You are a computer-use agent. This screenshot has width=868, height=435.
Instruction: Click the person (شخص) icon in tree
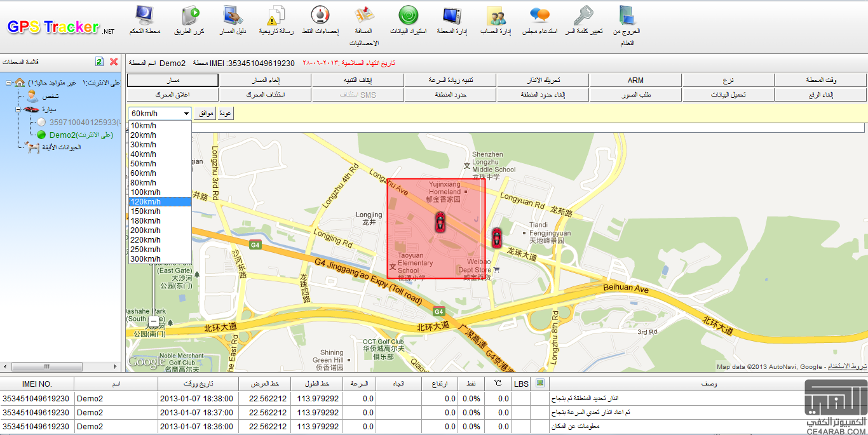click(x=32, y=96)
